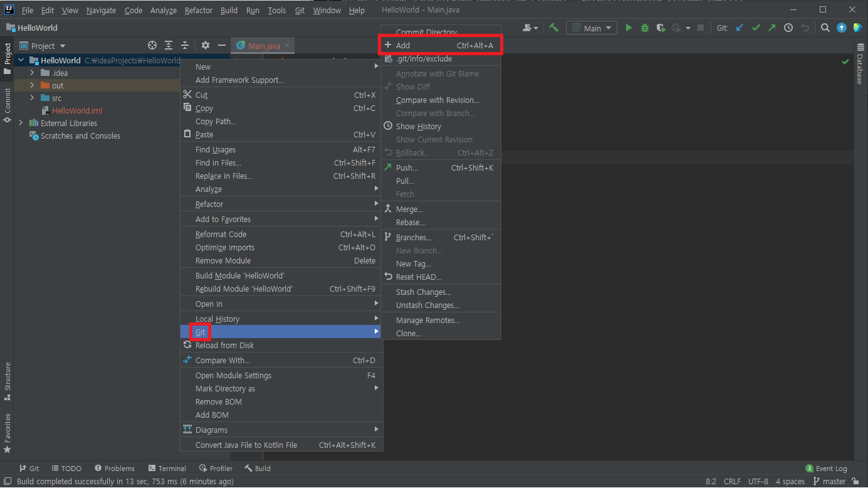
Task: Choose Branches... in Git submenu
Action: [x=441, y=237]
